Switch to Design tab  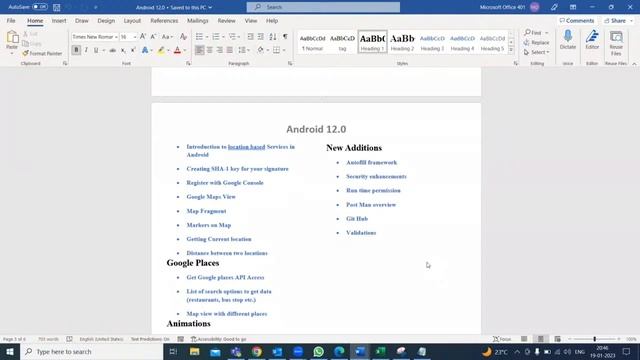pyautogui.click(x=106, y=20)
